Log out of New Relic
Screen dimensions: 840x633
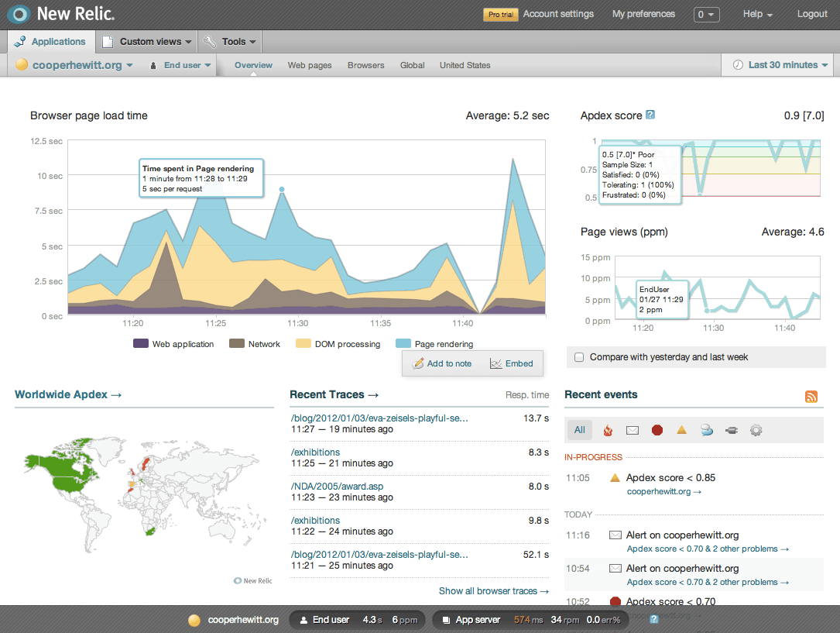(x=812, y=14)
